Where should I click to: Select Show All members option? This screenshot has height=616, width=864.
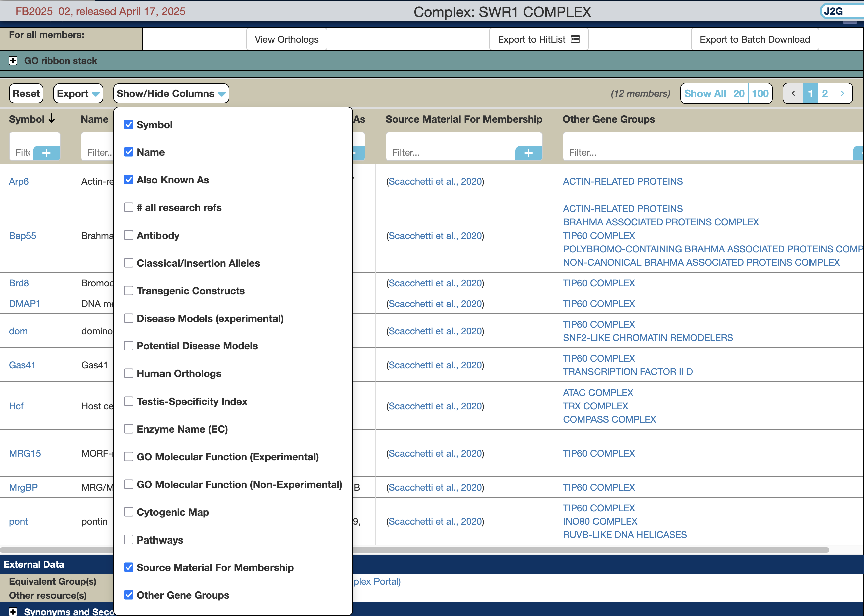tap(705, 93)
